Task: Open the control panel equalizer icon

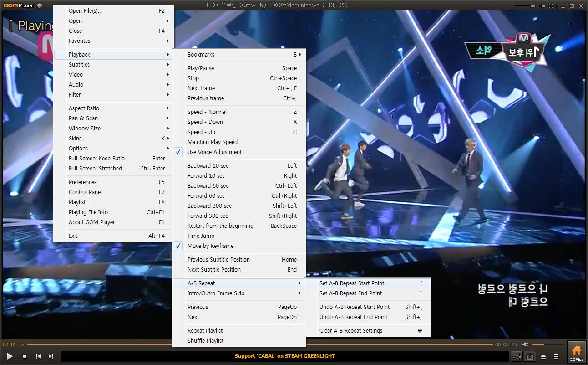Action: (x=517, y=356)
